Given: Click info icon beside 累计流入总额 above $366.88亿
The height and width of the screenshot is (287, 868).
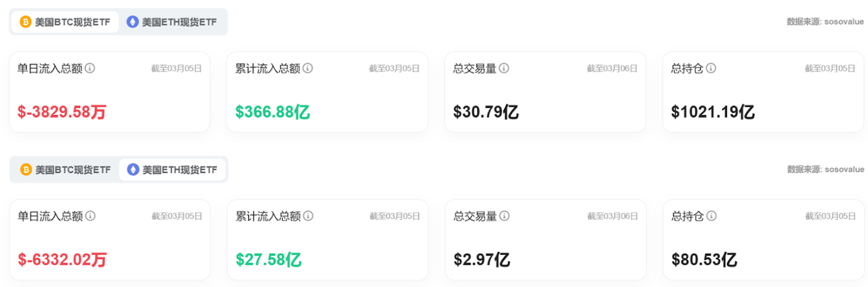Looking at the screenshot, I should [x=308, y=69].
